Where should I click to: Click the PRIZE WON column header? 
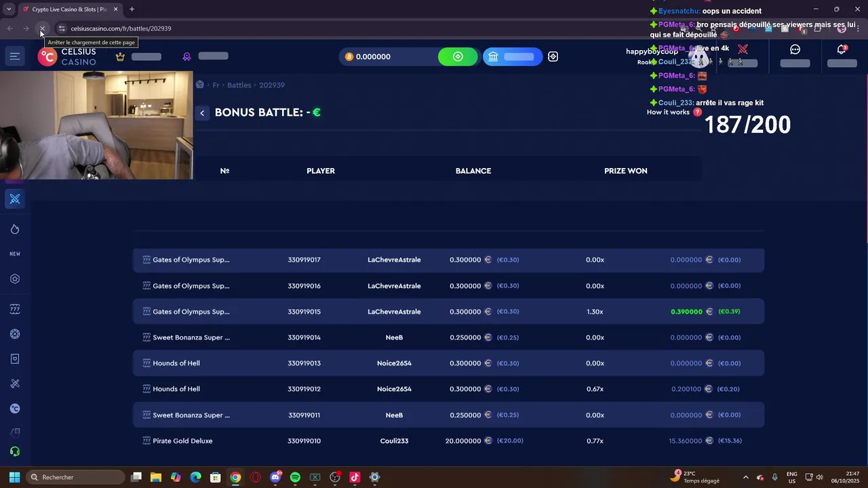(x=626, y=171)
